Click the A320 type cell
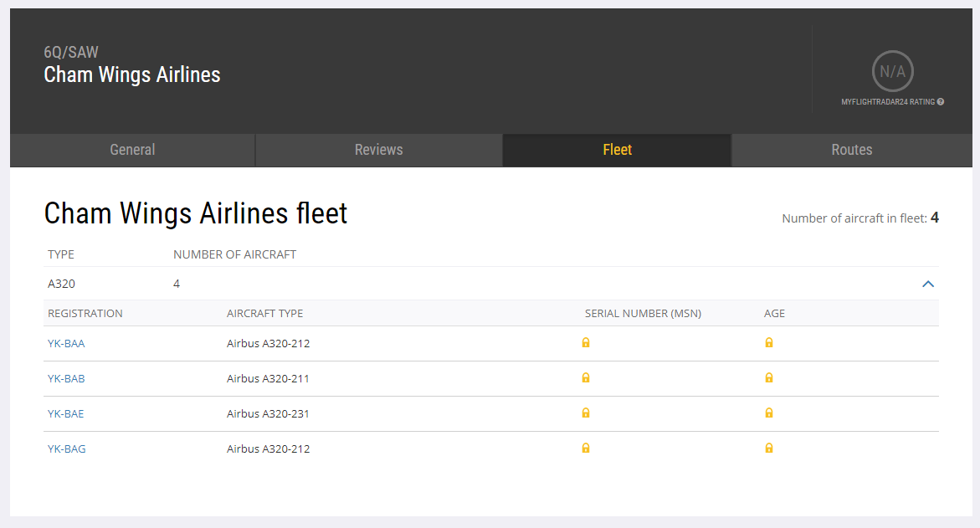Viewport: 980px width, 528px height. (61, 284)
